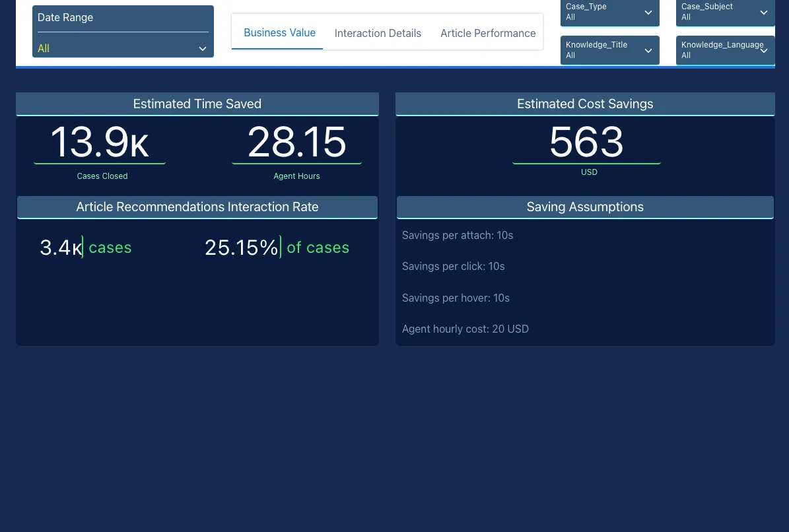The image size is (789, 532).
Task: Click the 28.15 Agent Hours value
Action: pyautogui.click(x=297, y=143)
